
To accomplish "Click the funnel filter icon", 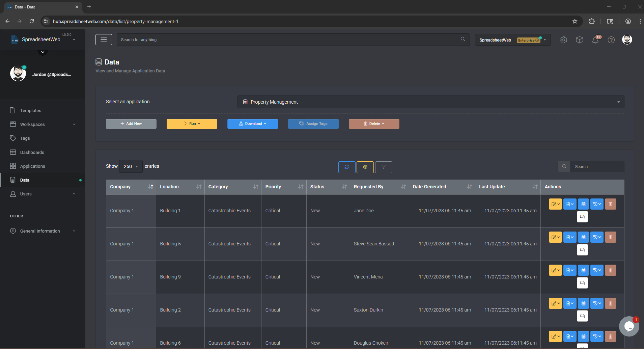I will point(384,167).
